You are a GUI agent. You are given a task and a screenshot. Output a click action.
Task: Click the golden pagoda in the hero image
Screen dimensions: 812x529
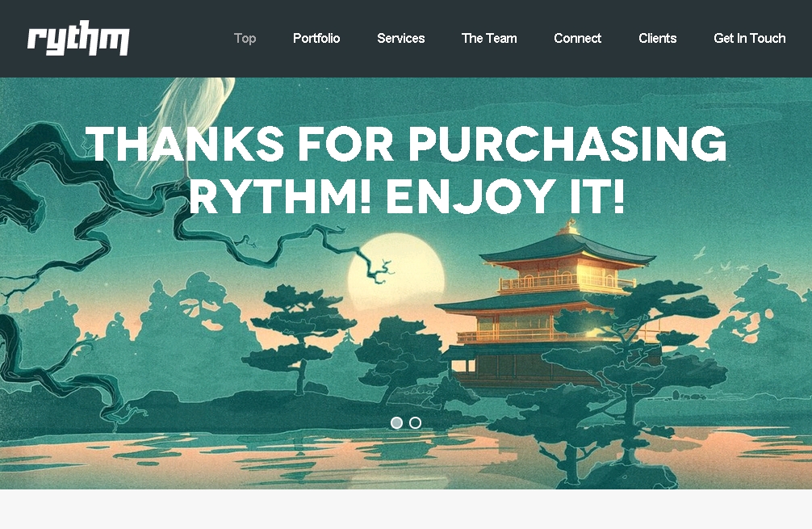tap(549, 306)
